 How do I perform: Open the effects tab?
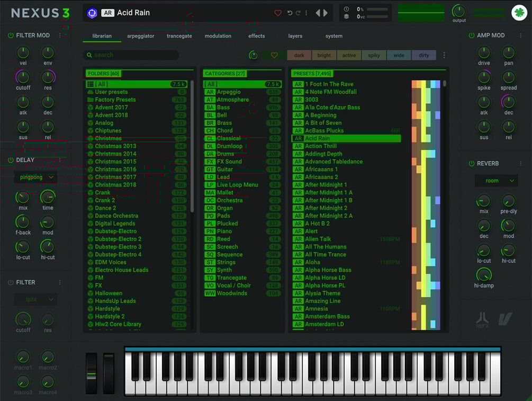click(x=257, y=36)
